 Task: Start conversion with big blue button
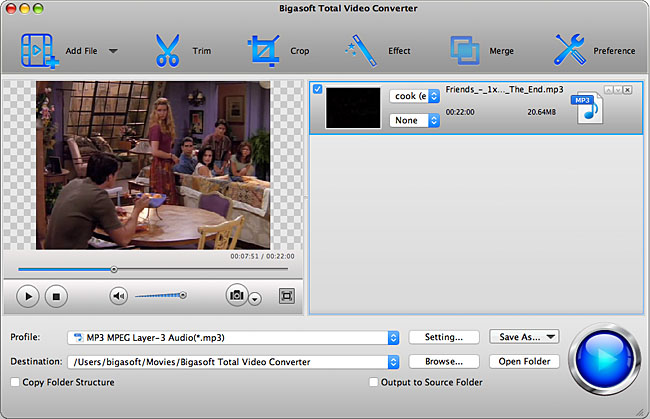pos(604,359)
